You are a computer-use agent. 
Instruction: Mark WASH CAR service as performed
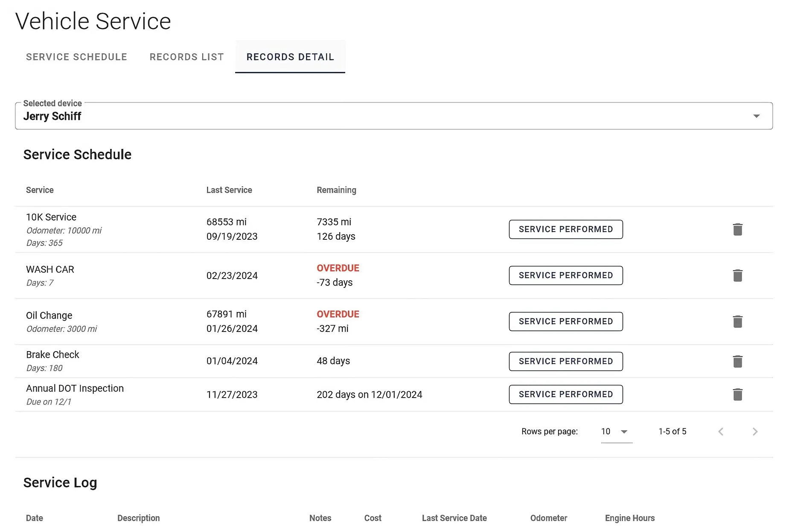(565, 275)
